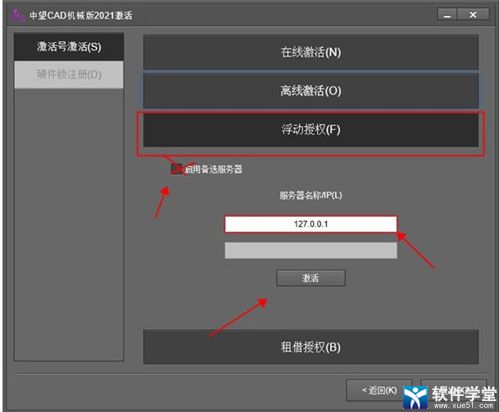The image size is (500, 412).
Task: Expand the 离线激活(O) section
Action: tap(311, 91)
